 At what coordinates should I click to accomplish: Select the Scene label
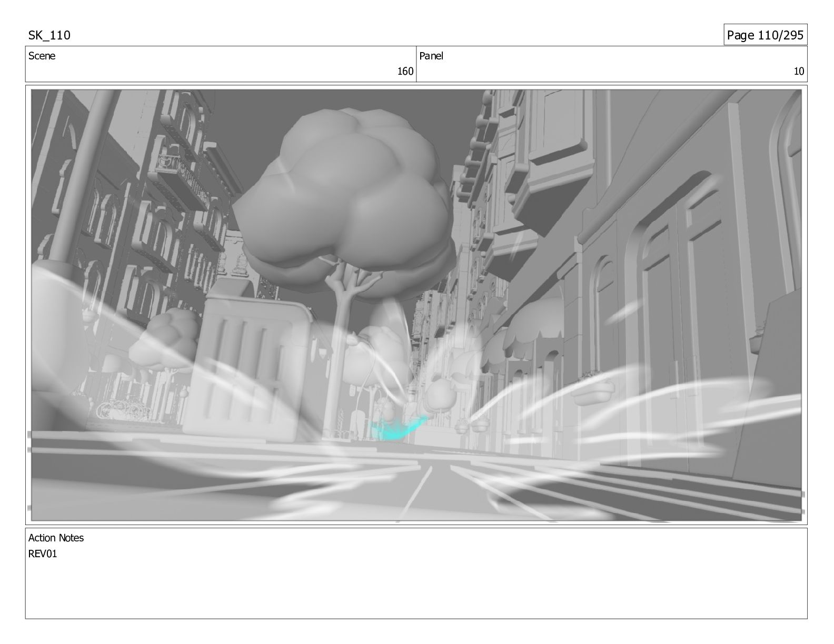pos(42,56)
